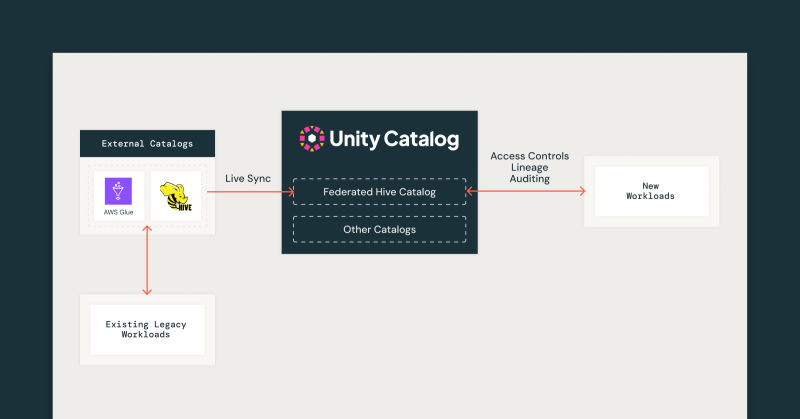800x419 pixels.
Task: Open the Existing Legacy Workloads box
Action: pyautogui.click(x=147, y=330)
